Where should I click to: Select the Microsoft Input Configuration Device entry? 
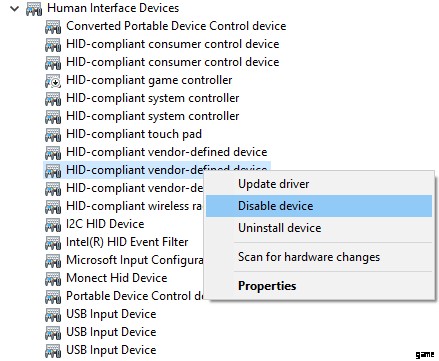coord(134,260)
